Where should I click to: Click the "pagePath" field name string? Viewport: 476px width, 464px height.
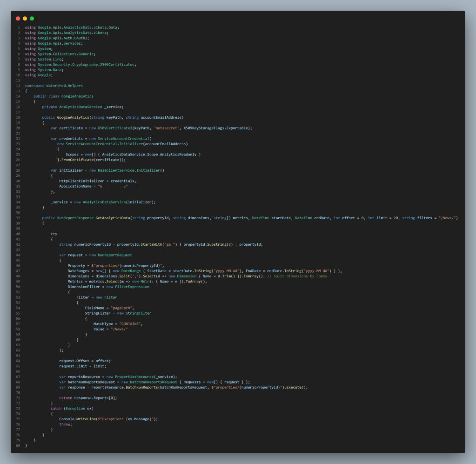[x=123, y=308]
